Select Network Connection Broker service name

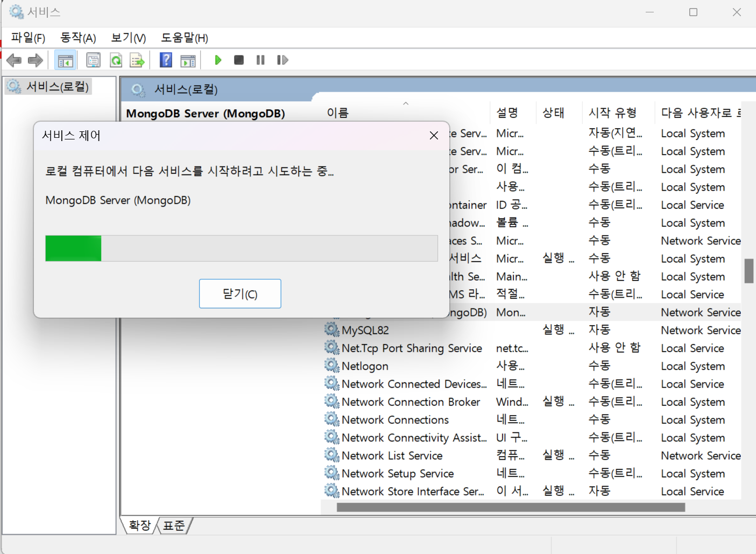411,402
